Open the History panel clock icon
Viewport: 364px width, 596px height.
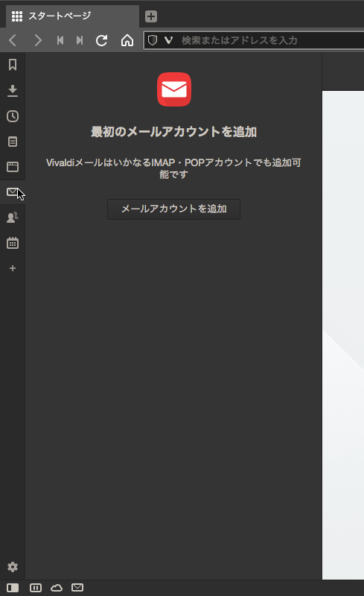coord(13,116)
